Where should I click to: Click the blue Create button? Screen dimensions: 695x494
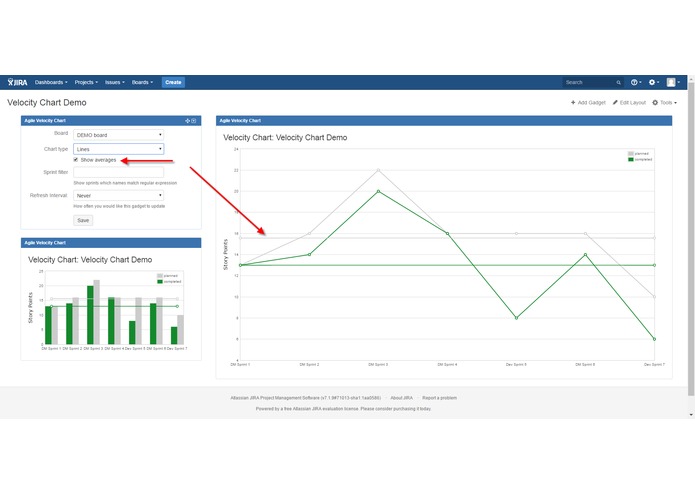173,82
